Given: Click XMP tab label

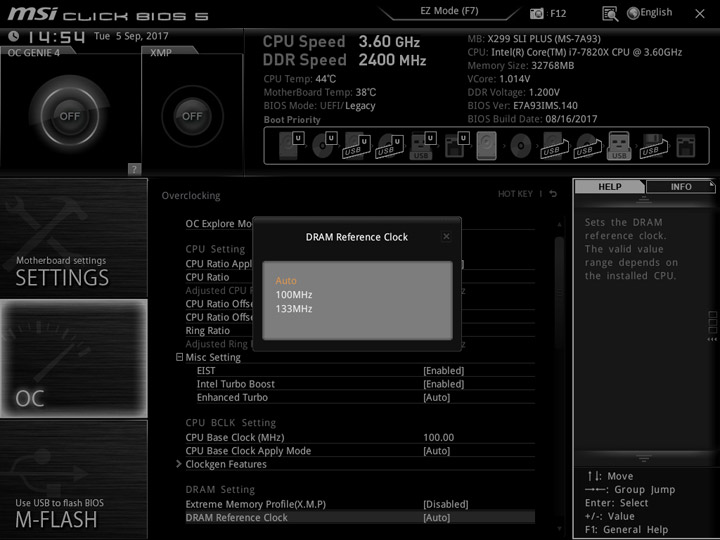Looking at the screenshot, I should pyautogui.click(x=161, y=53).
